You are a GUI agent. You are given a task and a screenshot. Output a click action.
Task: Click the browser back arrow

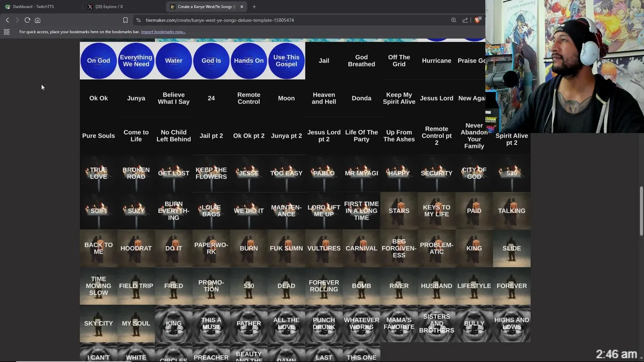(7, 20)
